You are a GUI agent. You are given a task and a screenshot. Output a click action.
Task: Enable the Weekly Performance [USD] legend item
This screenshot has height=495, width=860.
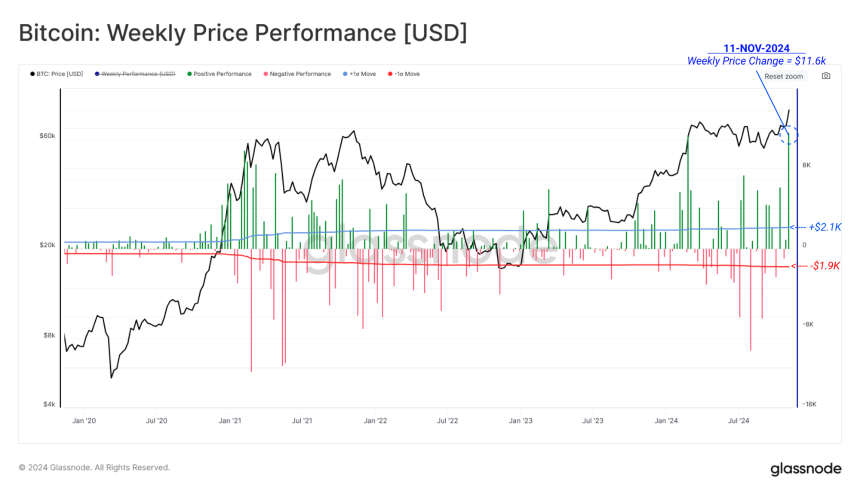(135, 73)
